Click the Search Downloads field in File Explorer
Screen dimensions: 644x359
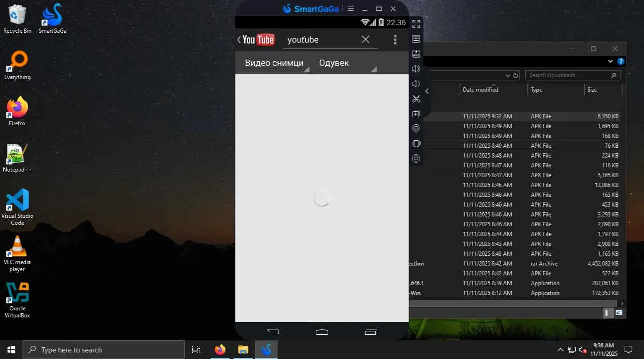click(x=572, y=75)
